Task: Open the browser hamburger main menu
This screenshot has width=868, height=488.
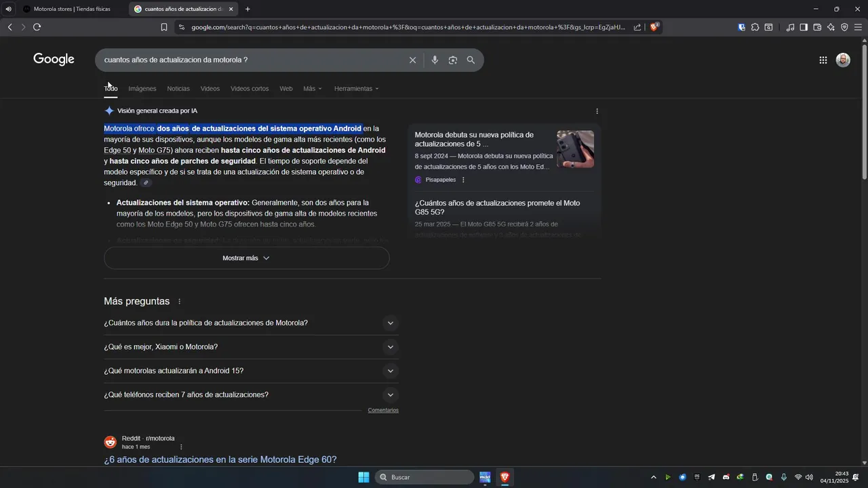Action: [x=858, y=27]
